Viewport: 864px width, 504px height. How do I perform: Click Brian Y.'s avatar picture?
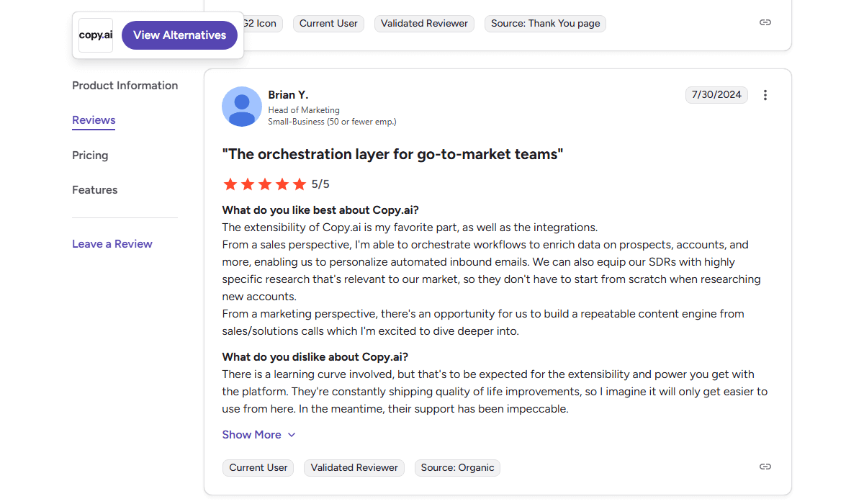click(242, 107)
